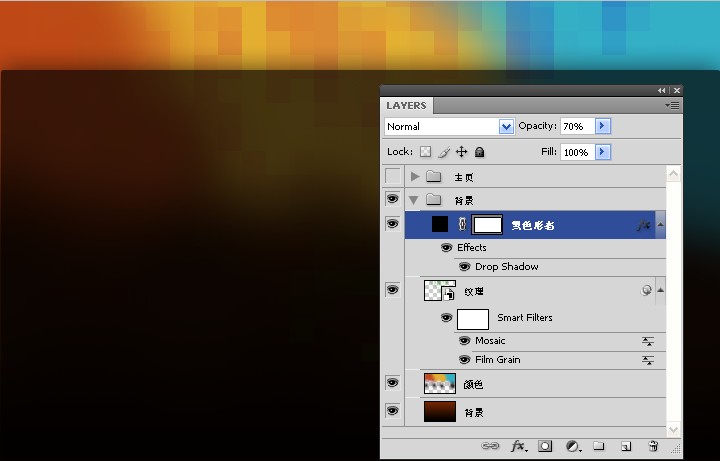This screenshot has width=720, height=461.
Task: Click the Fill 100% field
Action: point(578,152)
